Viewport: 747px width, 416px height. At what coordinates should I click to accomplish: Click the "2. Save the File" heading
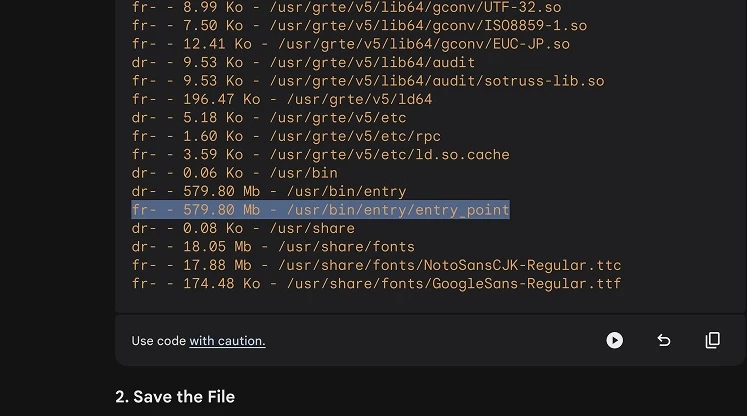175,397
